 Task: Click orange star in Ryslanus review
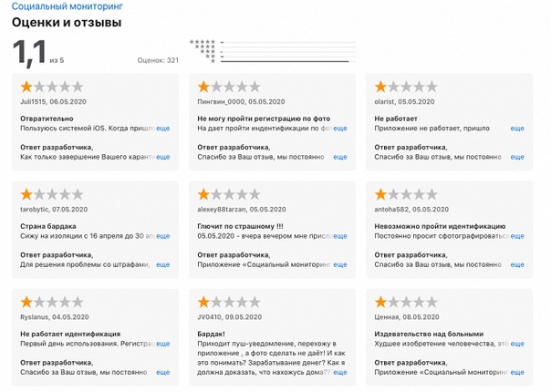click(x=26, y=302)
